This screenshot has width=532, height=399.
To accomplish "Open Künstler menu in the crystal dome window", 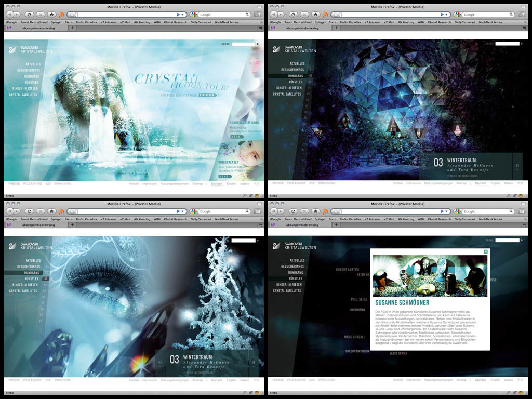I will (296, 82).
